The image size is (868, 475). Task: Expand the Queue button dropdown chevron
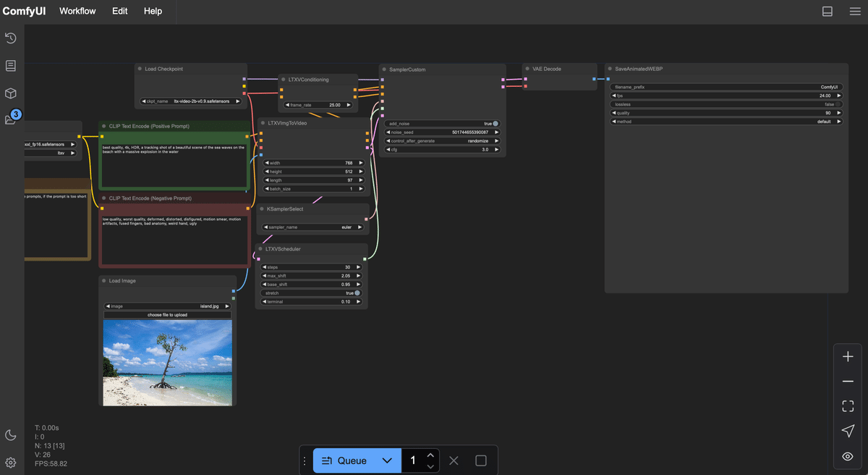click(x=387, y=460)
